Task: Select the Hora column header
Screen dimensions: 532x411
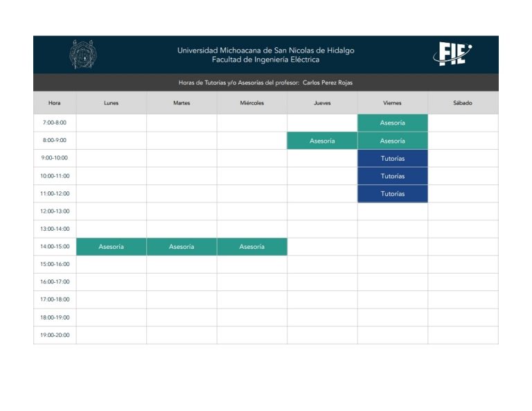Action: click(55, 103)
